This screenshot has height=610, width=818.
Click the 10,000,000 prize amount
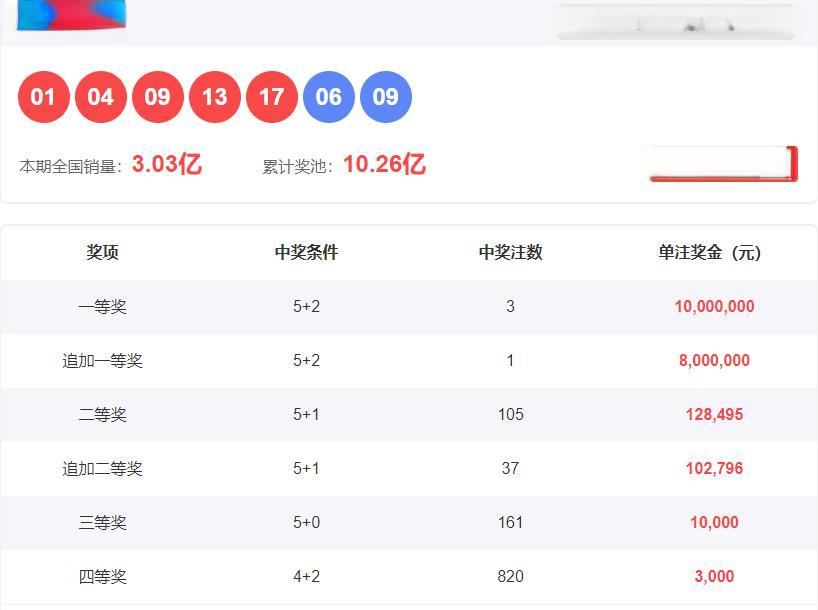point(714,307)
